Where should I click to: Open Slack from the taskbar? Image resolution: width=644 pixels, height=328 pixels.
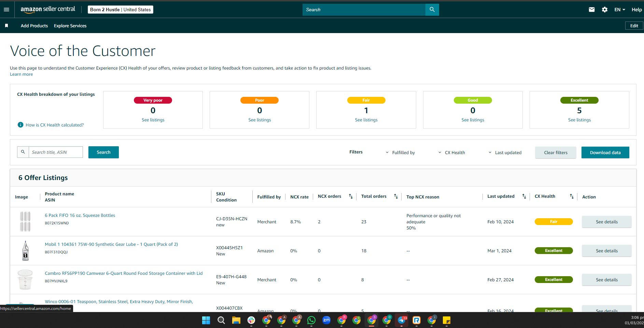251,320
